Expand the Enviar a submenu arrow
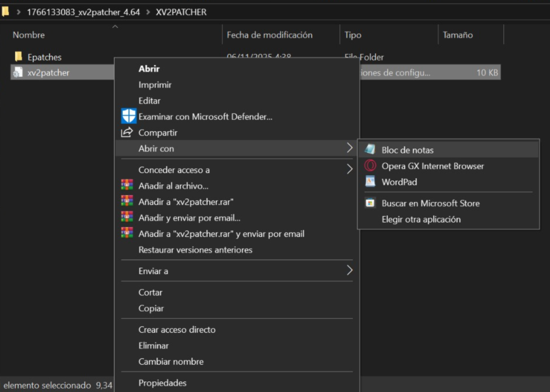 (x=349, y=271)
